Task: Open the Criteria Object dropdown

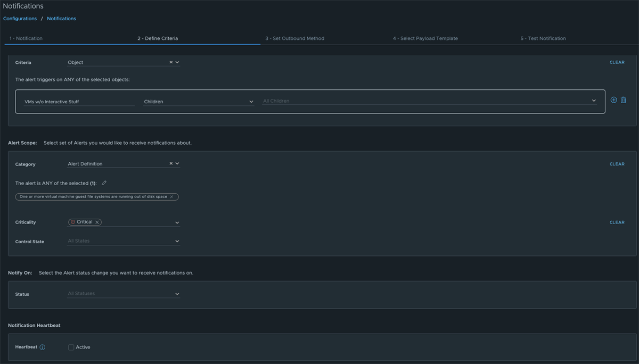Action: click(x=124, y=62)
